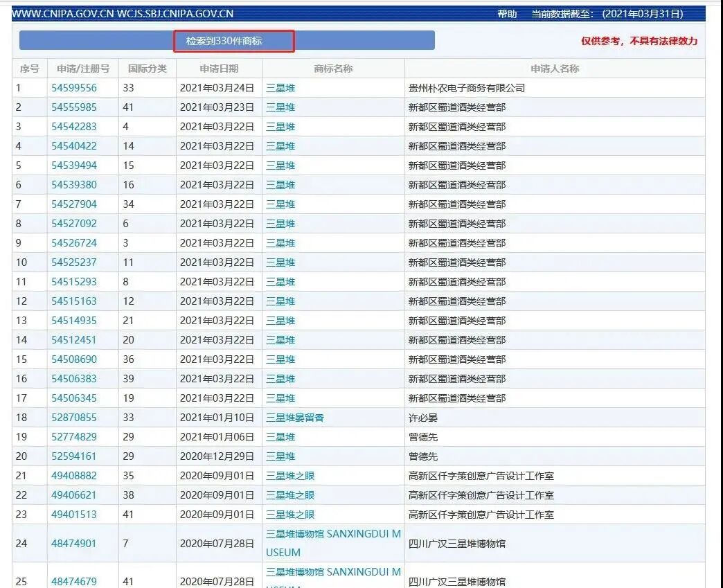Open registration number 54514935
The height and width of the screenshot is (588, 723).
pyautogui.click(x=74, y=320)
